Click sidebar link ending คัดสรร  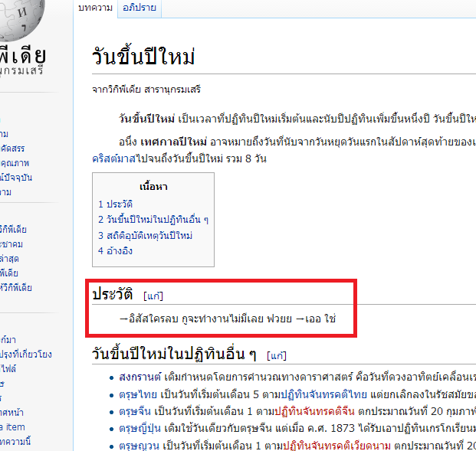(x=12, y=149)
